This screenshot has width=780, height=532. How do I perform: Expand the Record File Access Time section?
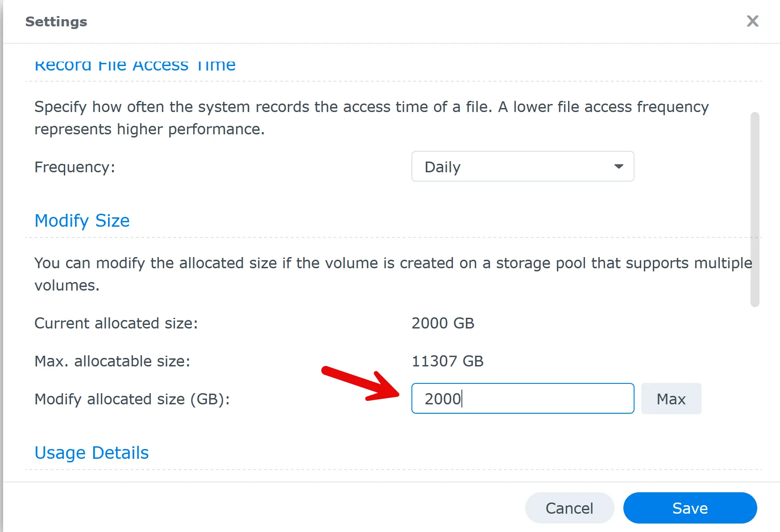click(135, 65)
